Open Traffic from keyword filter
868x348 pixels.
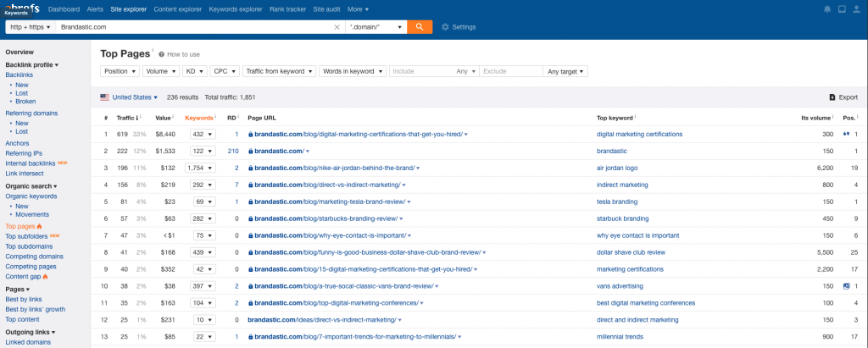point(279,71)
